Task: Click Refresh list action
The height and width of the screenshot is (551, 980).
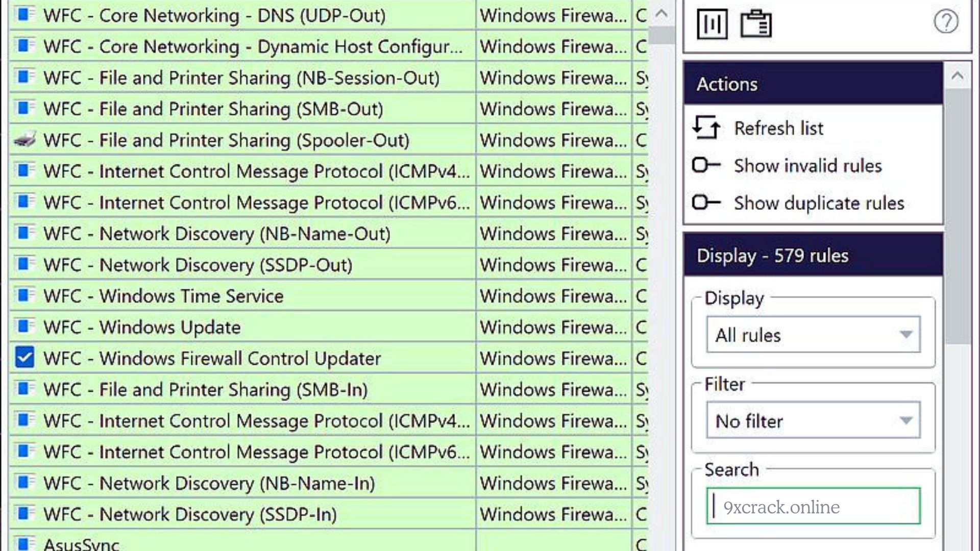Action: pos(778,128)
